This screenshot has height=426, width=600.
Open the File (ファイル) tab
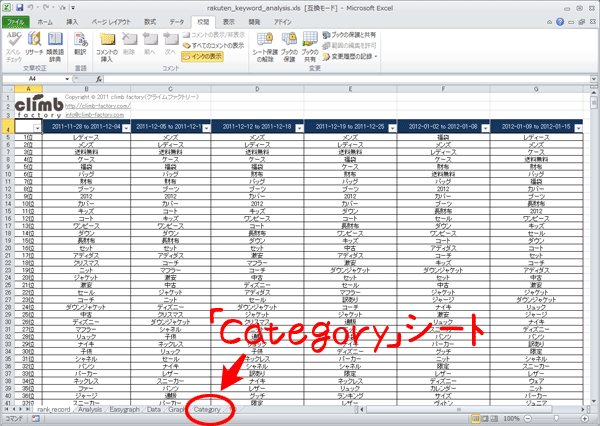click(x=15, y=22)
